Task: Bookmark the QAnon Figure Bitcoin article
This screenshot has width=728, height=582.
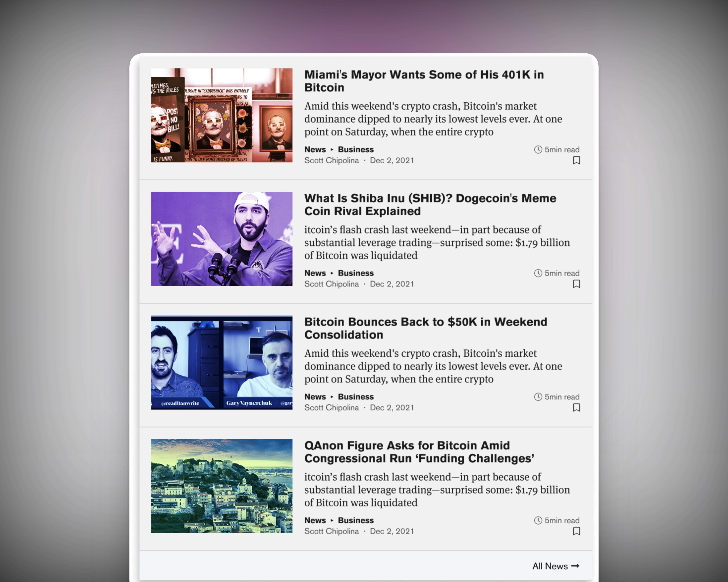Action: click(576, 531)
